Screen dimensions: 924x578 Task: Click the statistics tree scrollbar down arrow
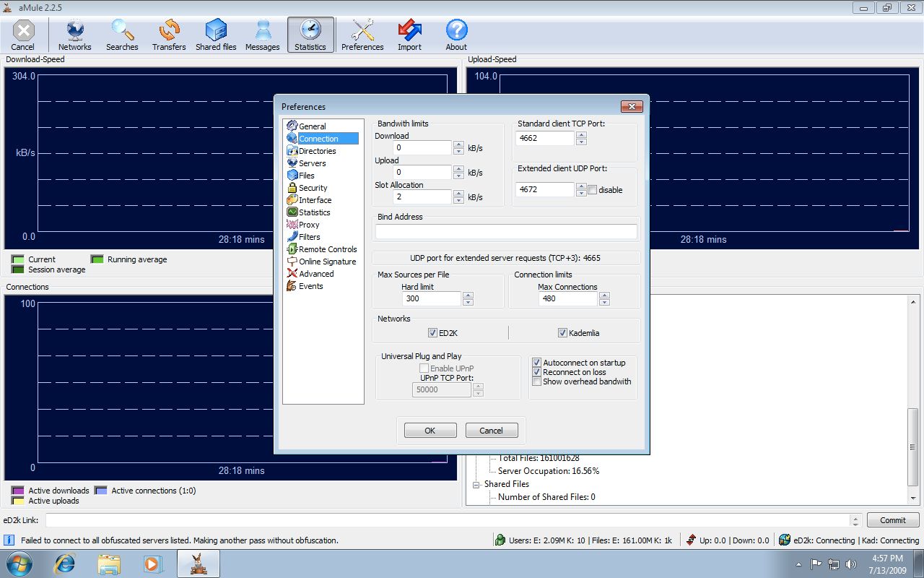(913, 499)
